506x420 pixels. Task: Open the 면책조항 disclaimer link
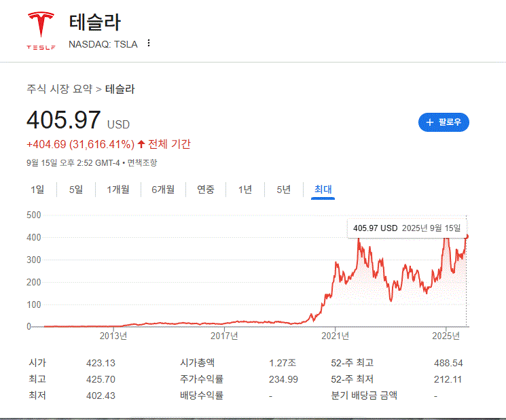click(147, 162)
